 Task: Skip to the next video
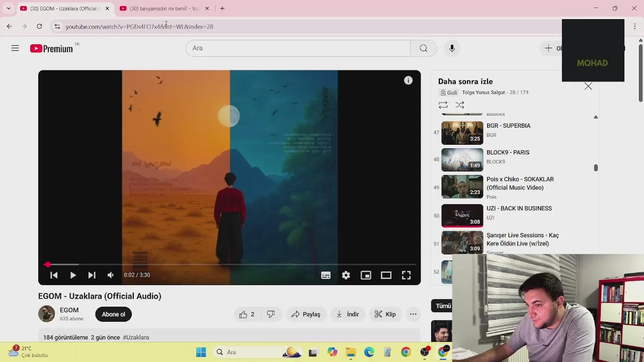(x=92, y=275)
